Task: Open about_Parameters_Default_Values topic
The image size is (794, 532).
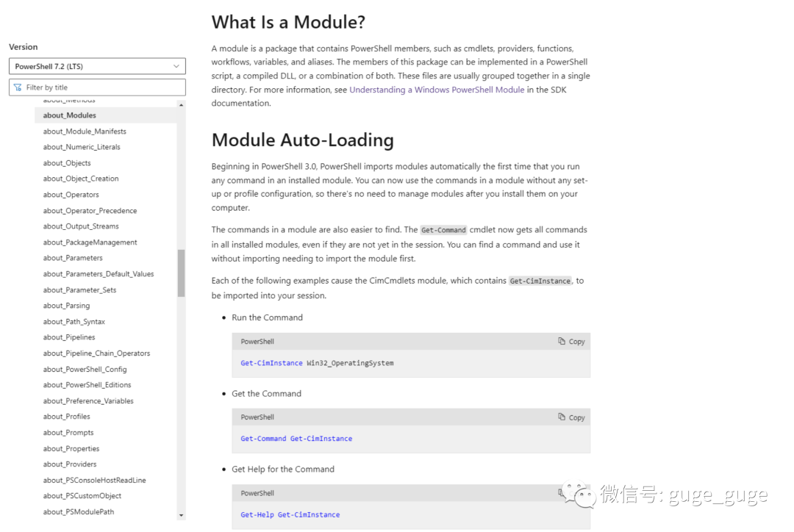Action: 99,274
